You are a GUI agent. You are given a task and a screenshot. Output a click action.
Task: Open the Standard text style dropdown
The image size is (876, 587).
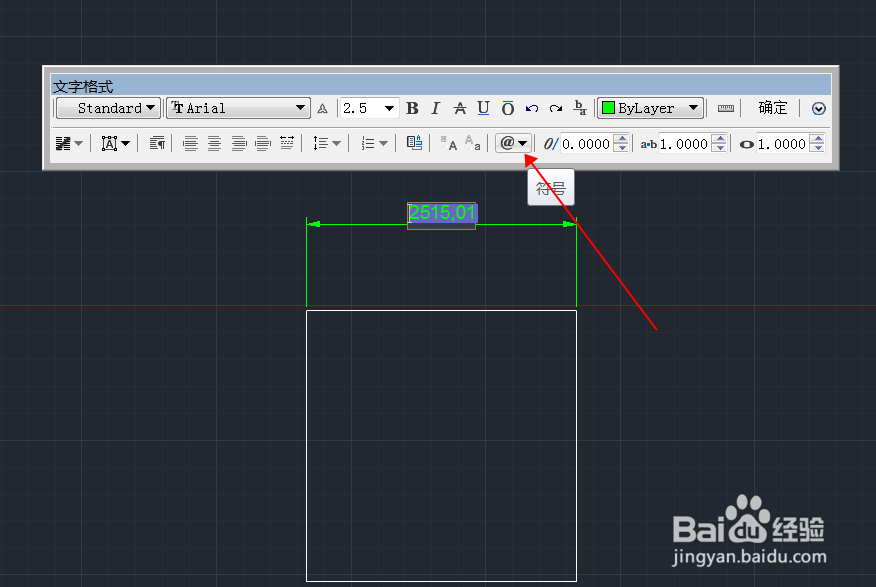108,108
